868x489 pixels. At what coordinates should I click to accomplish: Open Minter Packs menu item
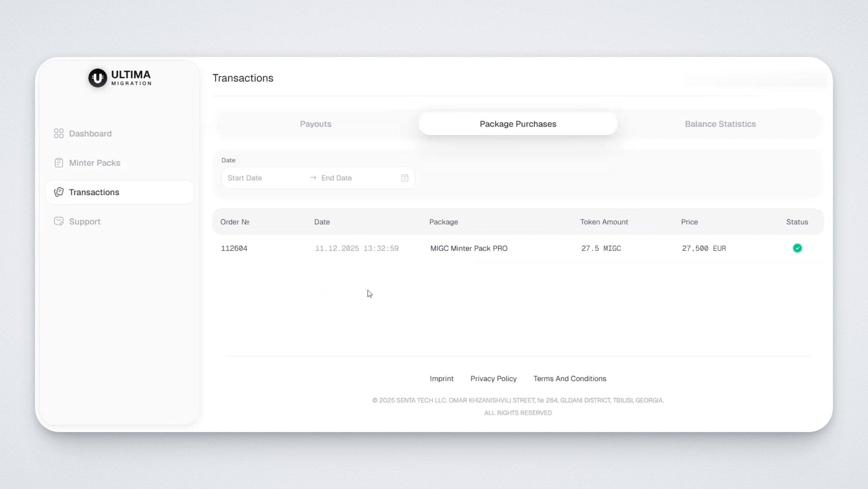pos(95,163)
